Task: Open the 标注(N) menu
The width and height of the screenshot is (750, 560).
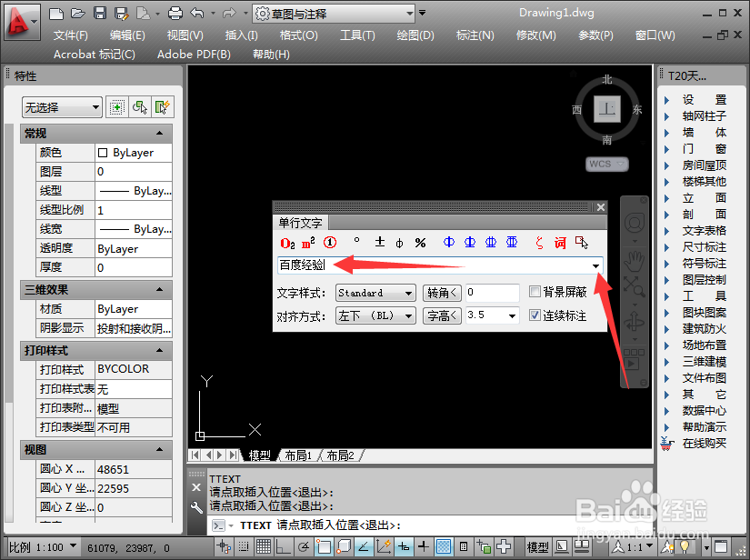Action: coord(475,35)
